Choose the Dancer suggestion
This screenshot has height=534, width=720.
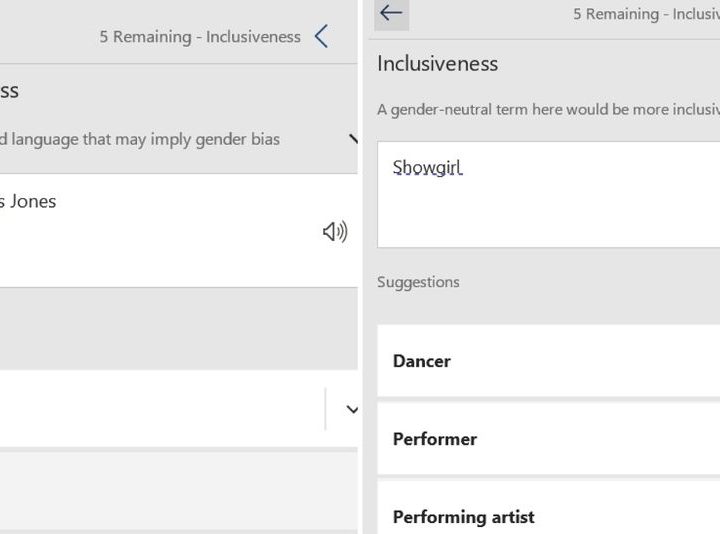[549, 361]
